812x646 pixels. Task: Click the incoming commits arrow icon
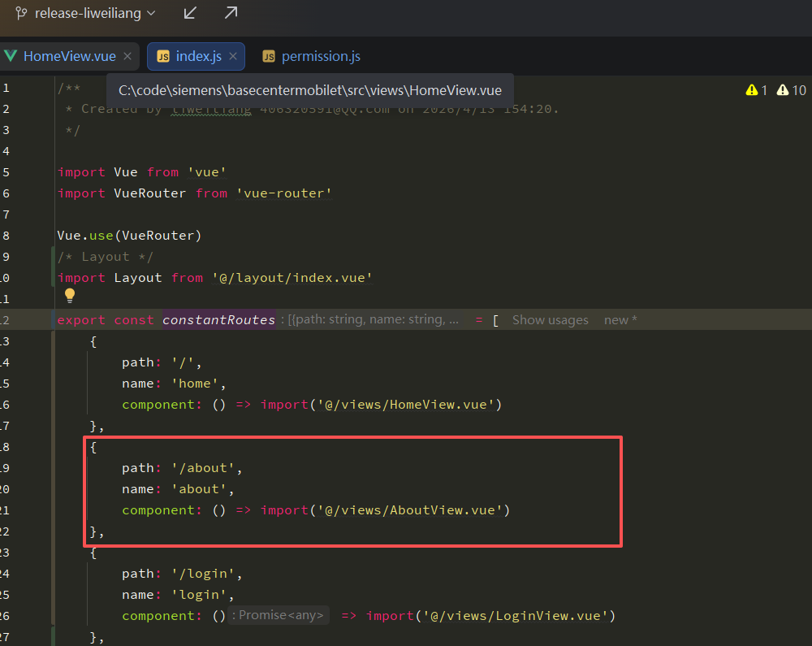(x=189, y=13)
